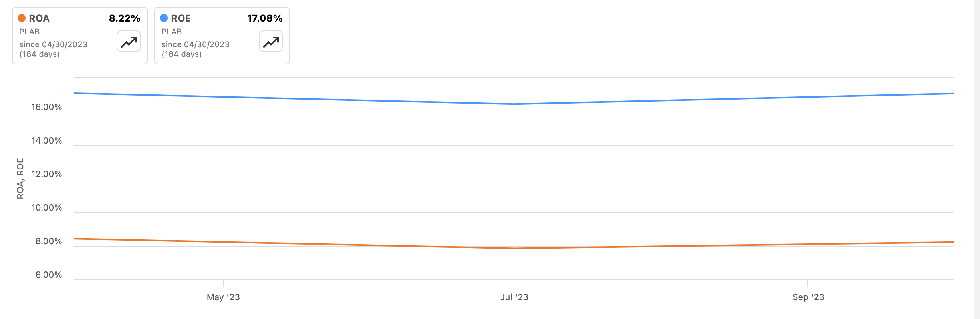Click the 10.00% y-axis label
Image resolution: width=980 pixels, height=319 pixels.
tap(47, 208)
